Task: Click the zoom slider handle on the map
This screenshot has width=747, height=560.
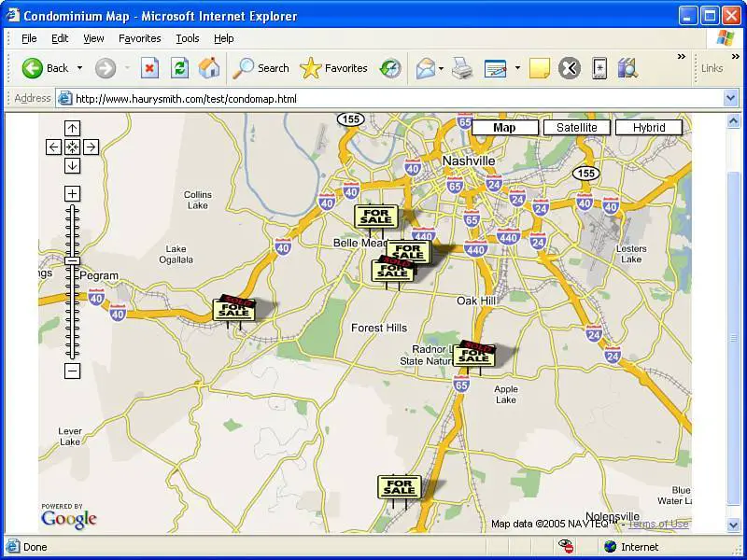Action: pyautogui.click(x=73, y=261)
